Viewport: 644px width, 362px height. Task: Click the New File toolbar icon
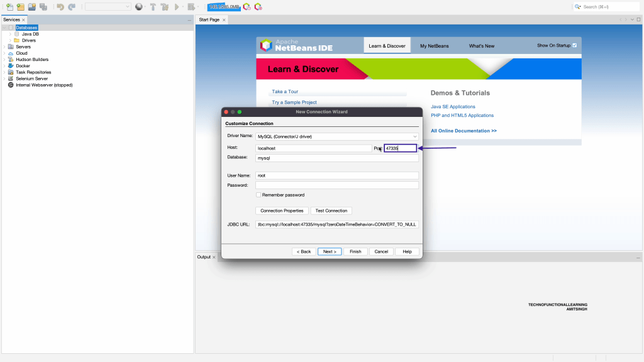9,7
